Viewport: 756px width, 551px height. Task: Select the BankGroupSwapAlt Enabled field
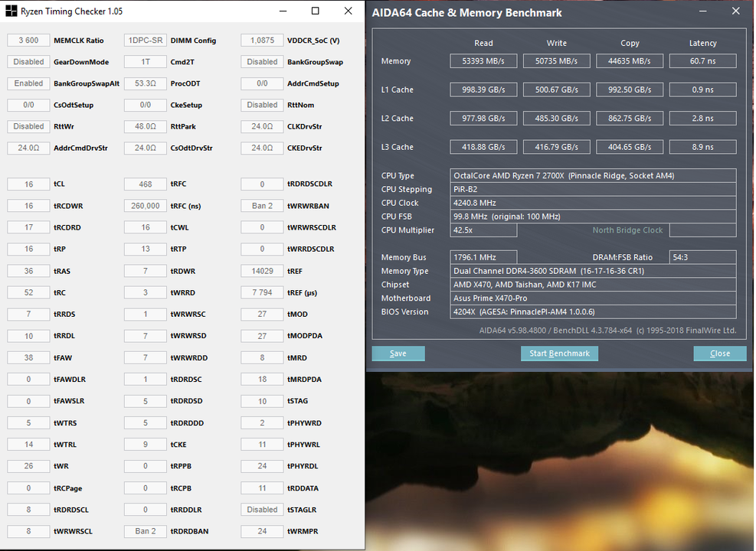(28, 83)
